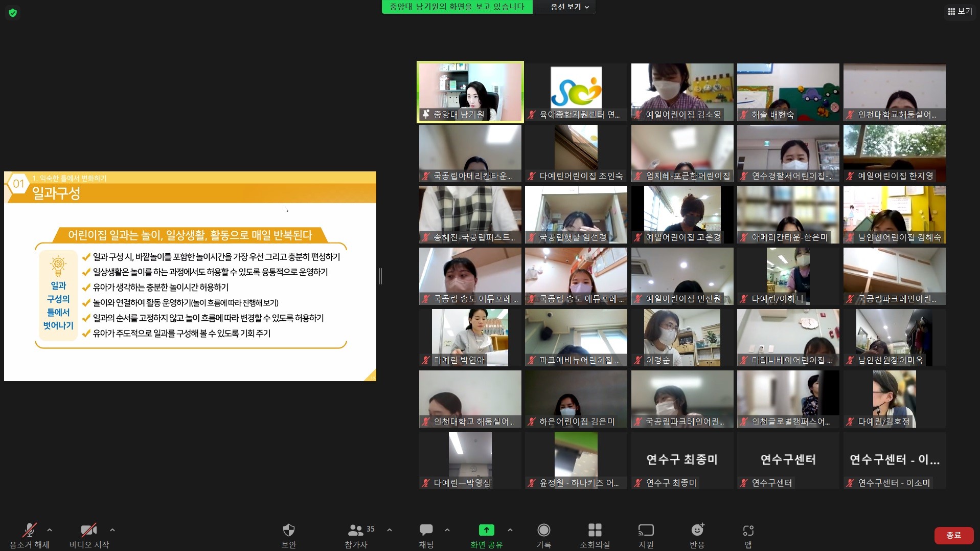980x551 pixels.
Task: Click the green screen-sharing notice banner
Action: [457, 7]
